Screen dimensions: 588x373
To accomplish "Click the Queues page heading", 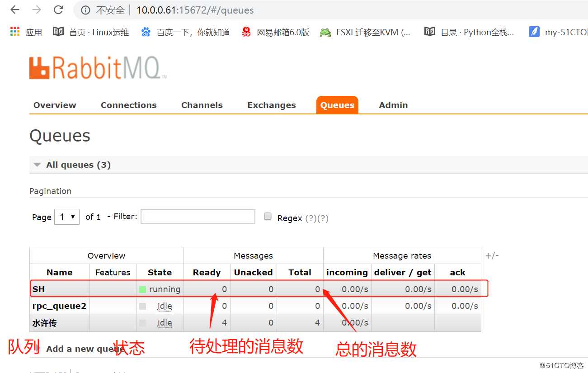I will point(60,136).
